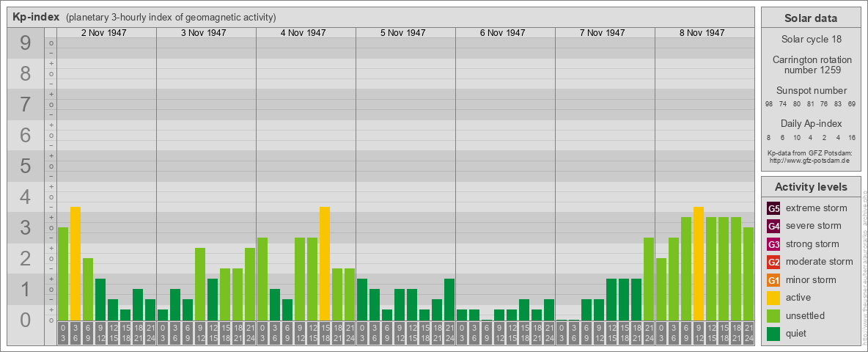Click the 'moderate storm' legend label
This screenshot has width=868, height=352.
click(x=820, y=262)
